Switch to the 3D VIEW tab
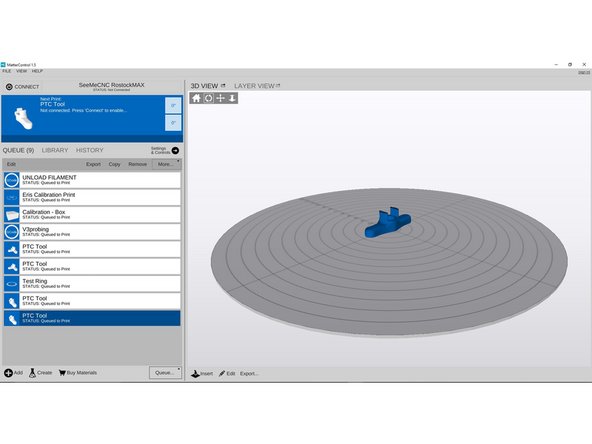This screenshot has width=592, height=444. point(204,86)
